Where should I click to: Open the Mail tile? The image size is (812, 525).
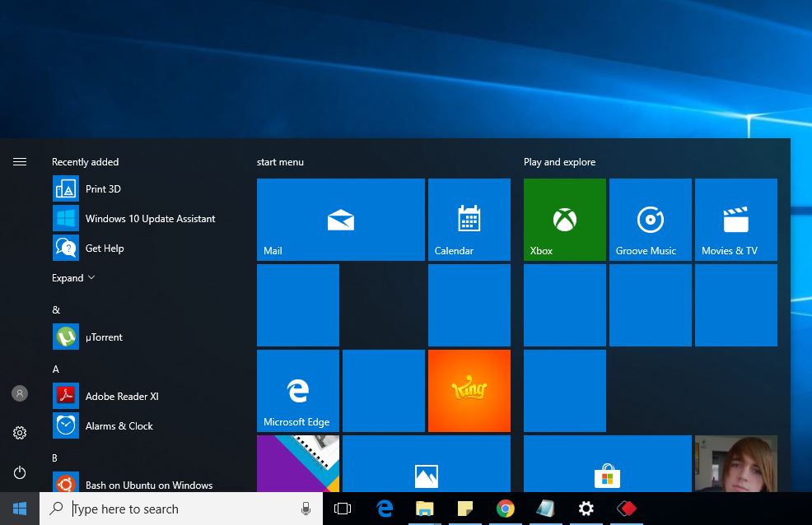pos(340,219)
